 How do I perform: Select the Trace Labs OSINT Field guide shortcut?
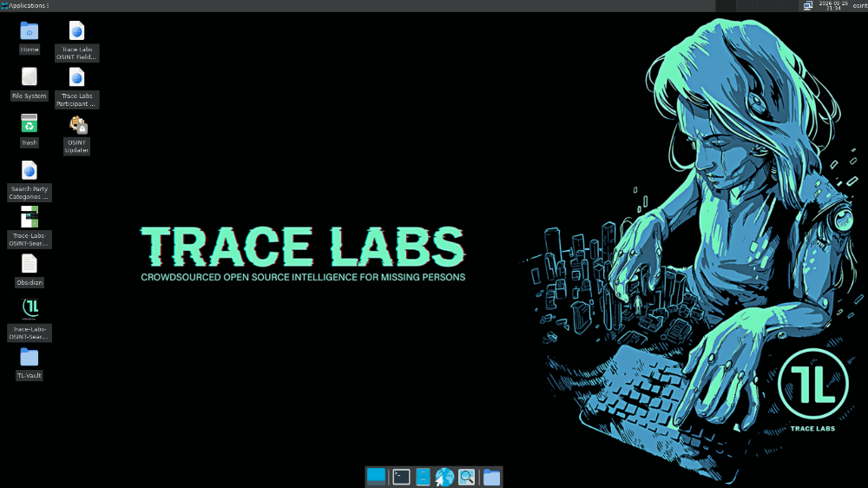tap(77, 31)
